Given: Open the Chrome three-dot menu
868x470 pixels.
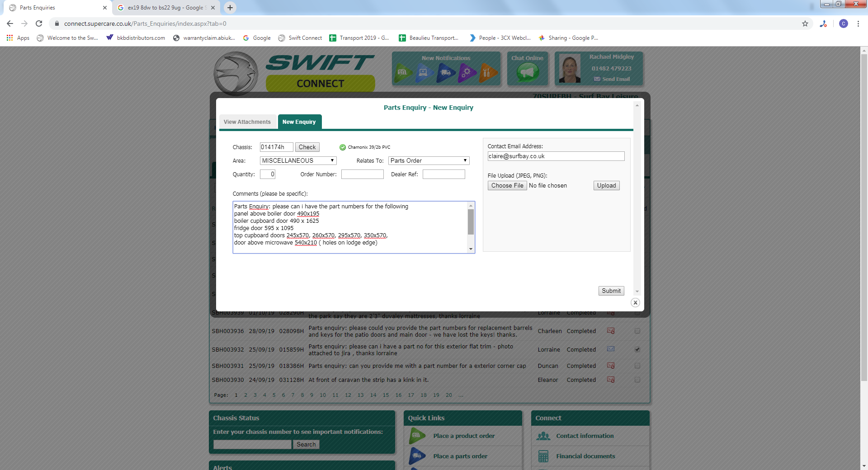Looking at the screenshot, I should [x=858, y=23].
